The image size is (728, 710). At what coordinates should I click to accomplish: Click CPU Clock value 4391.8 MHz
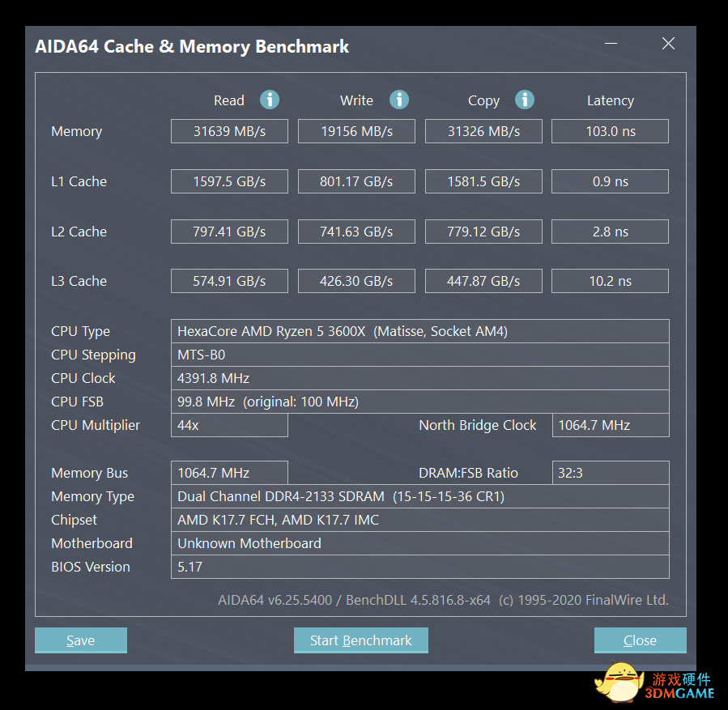[419, 378]
